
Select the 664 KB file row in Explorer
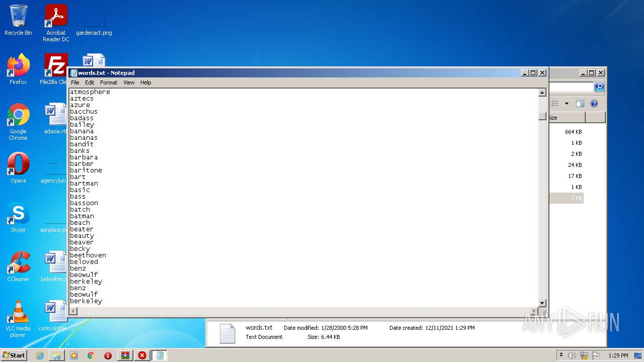[x=567, y=132]
